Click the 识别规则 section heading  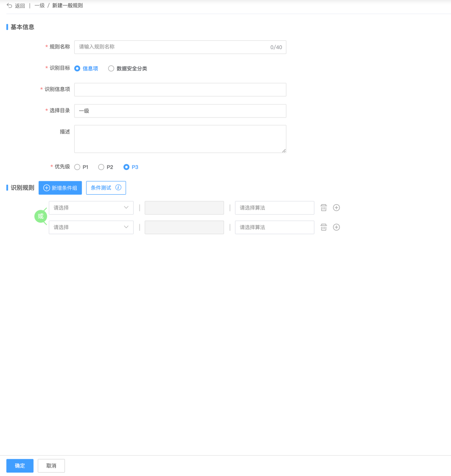tap(22, 188)
